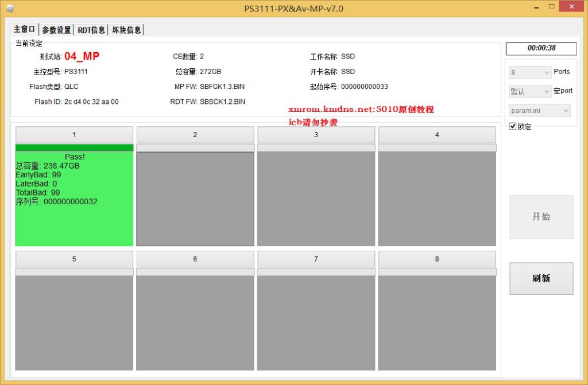This screenshot has width=588, height=385.
Task: Expand the param.ini dropdown
Action: pyautogui.click(x=540, y=111)
